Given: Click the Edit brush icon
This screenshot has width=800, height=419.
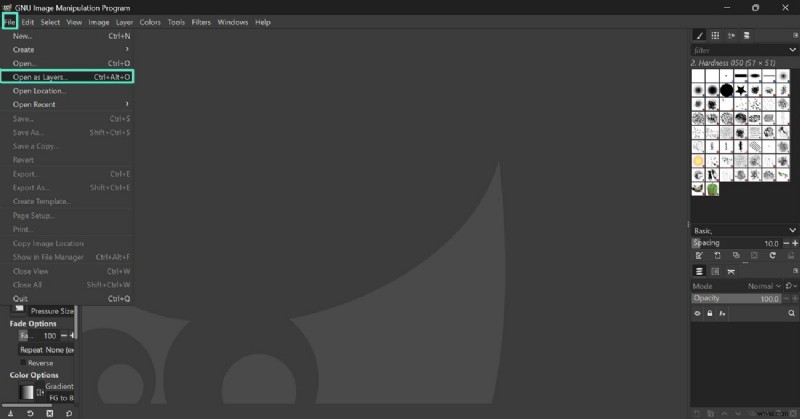Looking at the screenshot, I should click(699, 255).
